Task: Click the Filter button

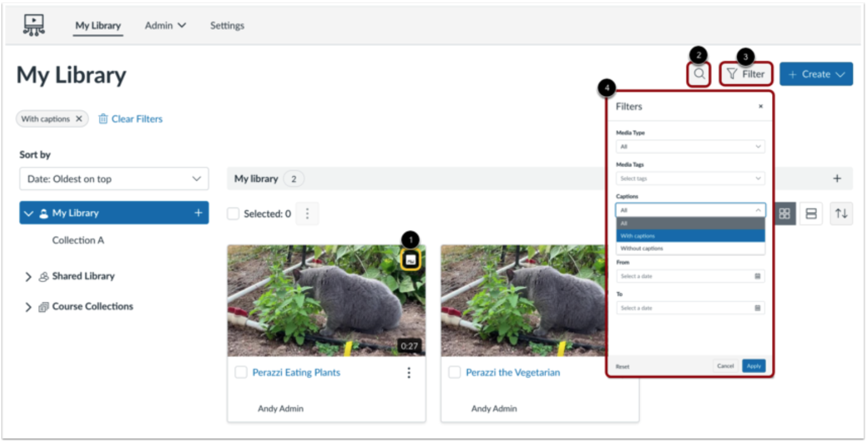Action: coord(746,74)
